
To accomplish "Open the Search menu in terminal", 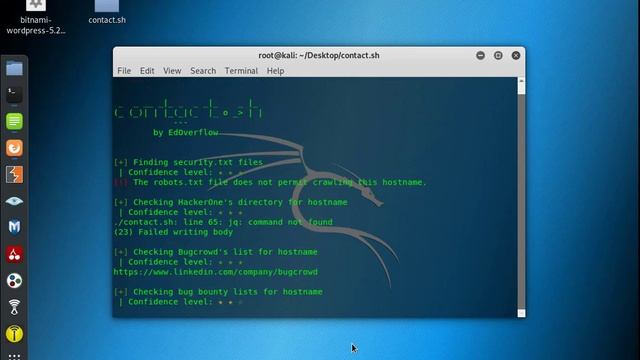I will point(203,71).
